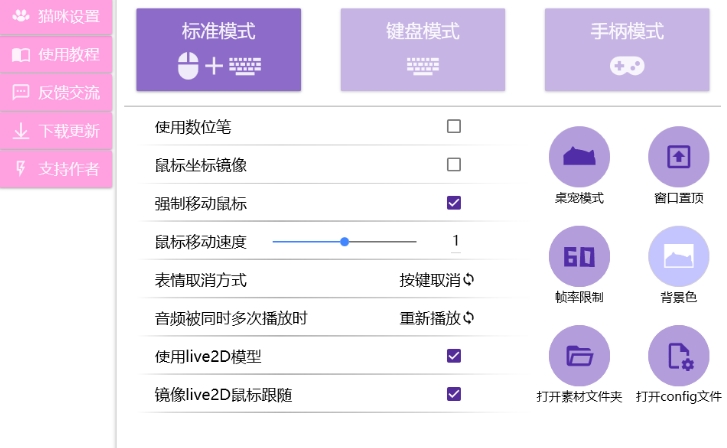The width and height of the screenshot is (727, 448).
Task: Enable the 使用数位笔 checkbox
Action: [x=454, y=127]
